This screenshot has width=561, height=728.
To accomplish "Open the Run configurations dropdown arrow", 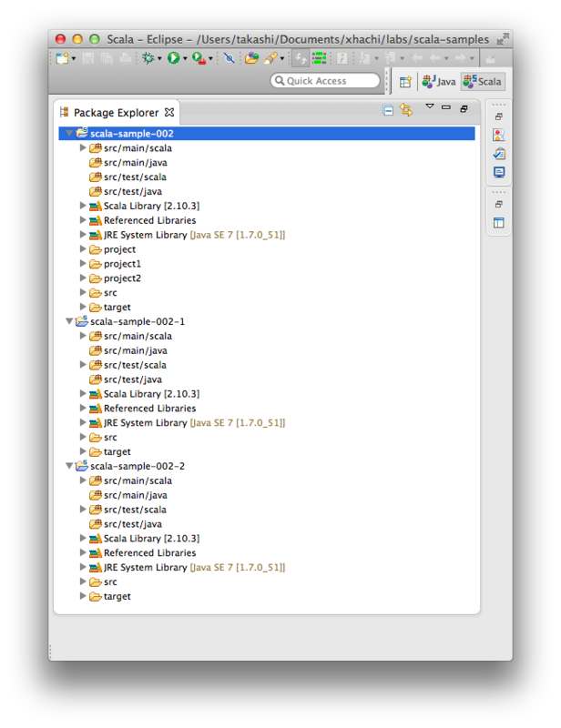I will (x=185, y=59).
